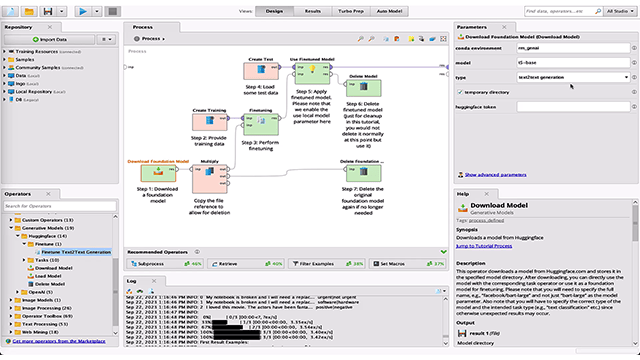
Task: Click the huggingface token input field
Action: [x=573, y=107]
